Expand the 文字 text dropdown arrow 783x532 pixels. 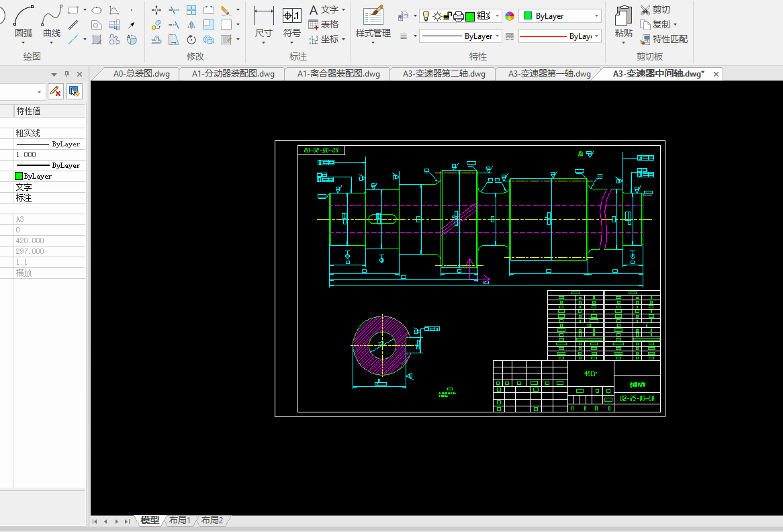[x=344, y=10]
